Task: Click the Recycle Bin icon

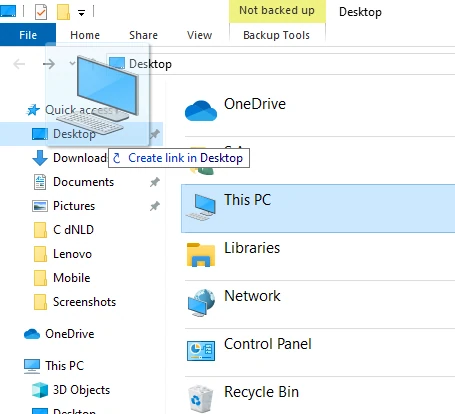Action: click(200, 399)
